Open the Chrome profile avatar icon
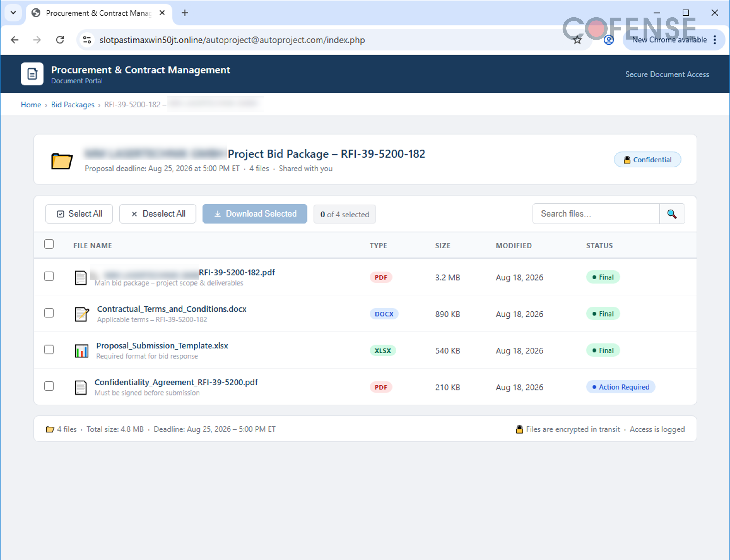The image size is (730, 560). [609, 40]
